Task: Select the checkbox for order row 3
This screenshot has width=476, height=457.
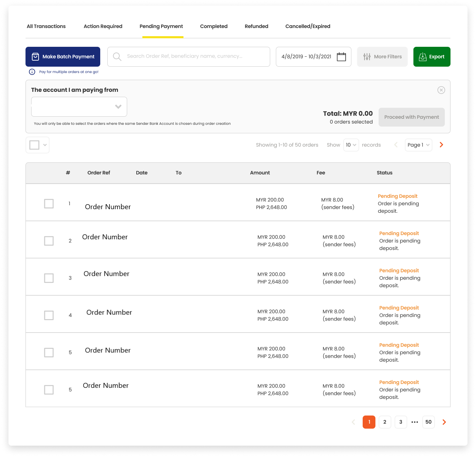Action: [49, 278]
